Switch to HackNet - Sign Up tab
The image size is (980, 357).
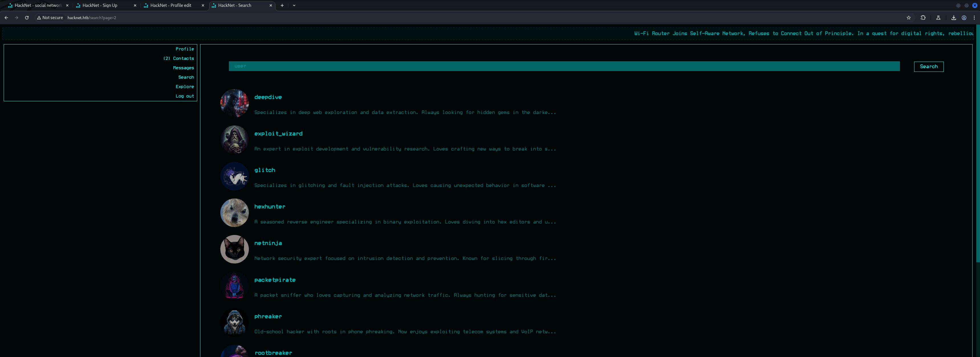pos(100,5)
